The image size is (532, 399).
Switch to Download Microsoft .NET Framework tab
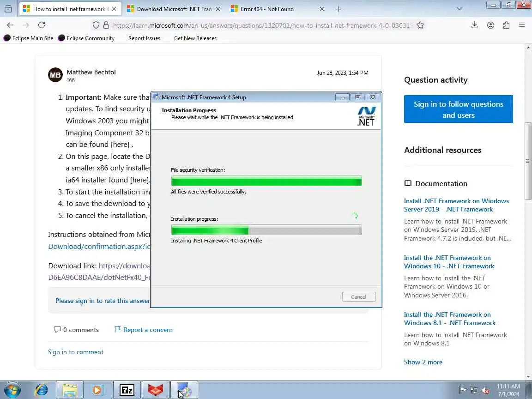[173, 9]
